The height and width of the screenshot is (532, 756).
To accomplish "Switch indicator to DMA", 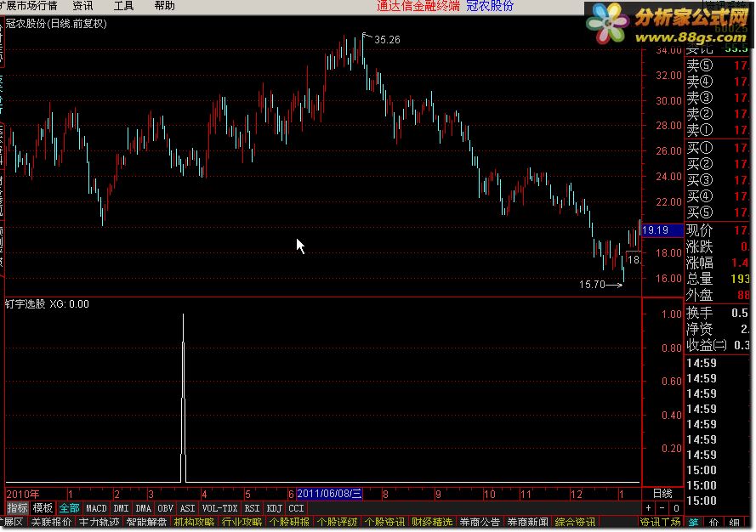I will coord(143,508).
